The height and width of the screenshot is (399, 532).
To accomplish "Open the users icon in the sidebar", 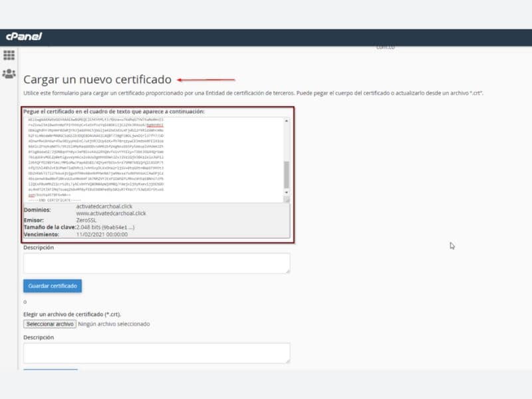I will pos(9,74).
